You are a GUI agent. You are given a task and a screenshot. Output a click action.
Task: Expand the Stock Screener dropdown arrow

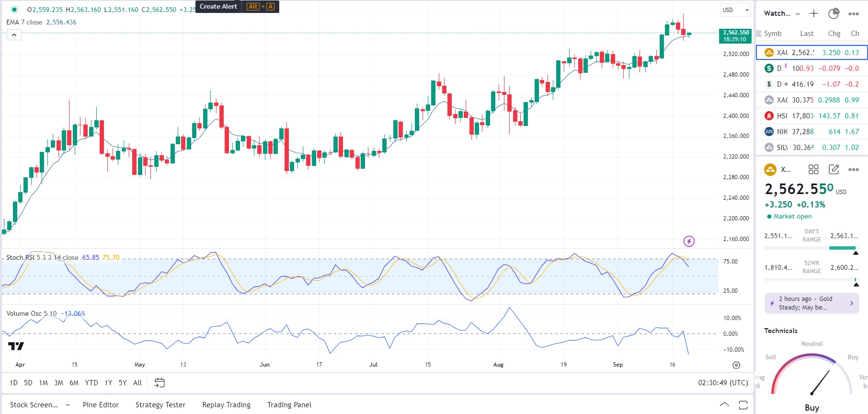(68, 405)
